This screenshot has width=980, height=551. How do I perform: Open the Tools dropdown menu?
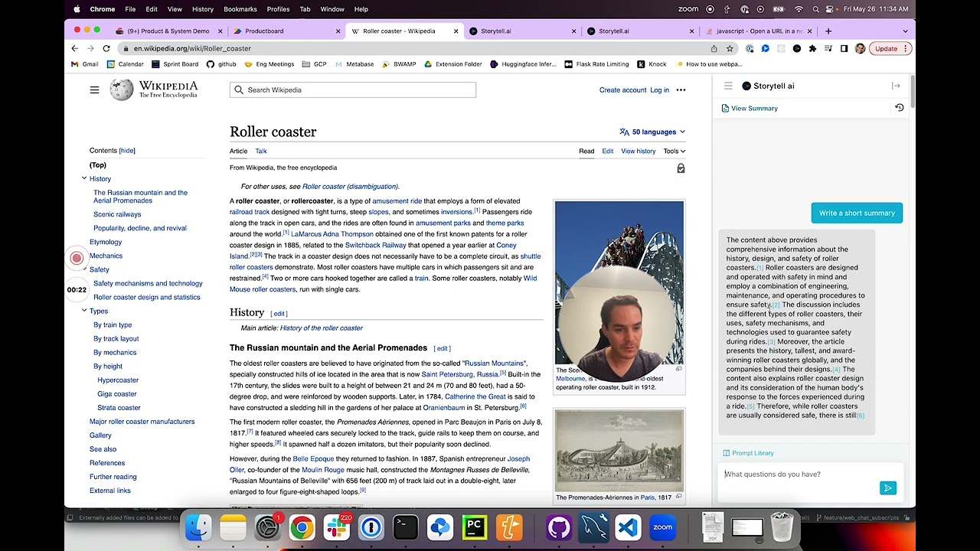674,152
